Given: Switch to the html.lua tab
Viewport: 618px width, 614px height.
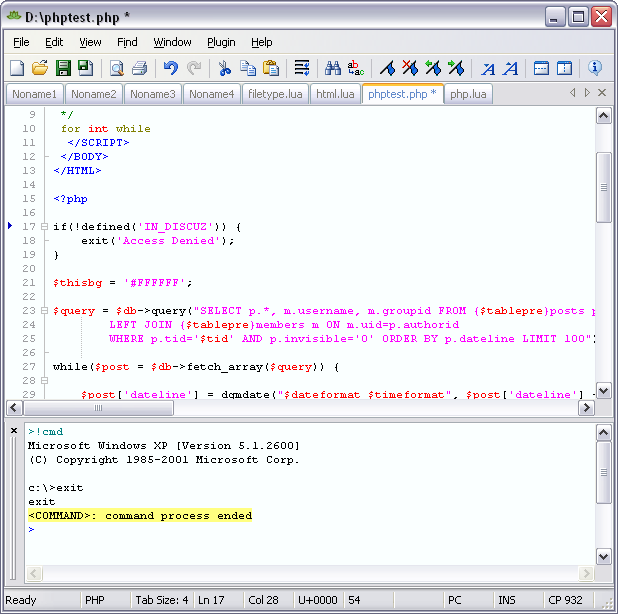Looking at the screenshot, I should (335, 94).
